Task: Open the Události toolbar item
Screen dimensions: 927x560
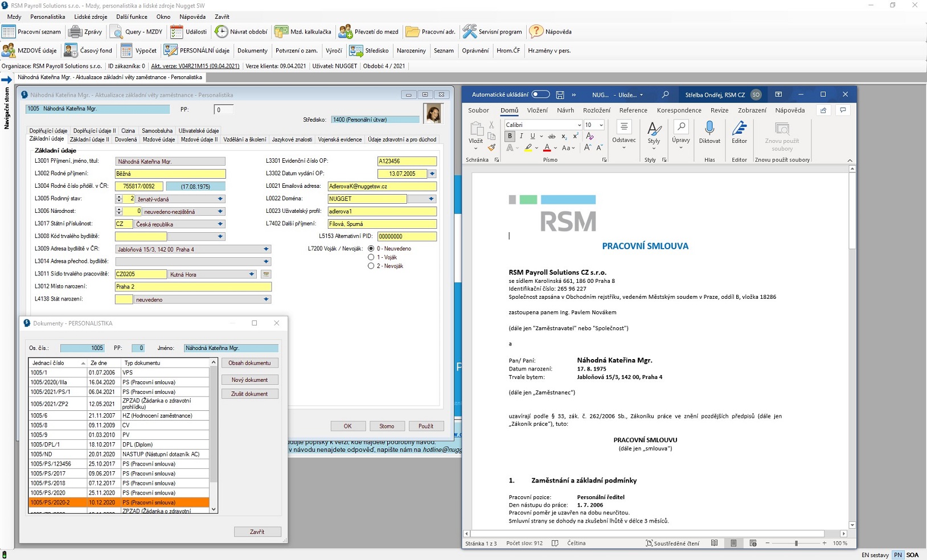Action: [x=189, y=32]
